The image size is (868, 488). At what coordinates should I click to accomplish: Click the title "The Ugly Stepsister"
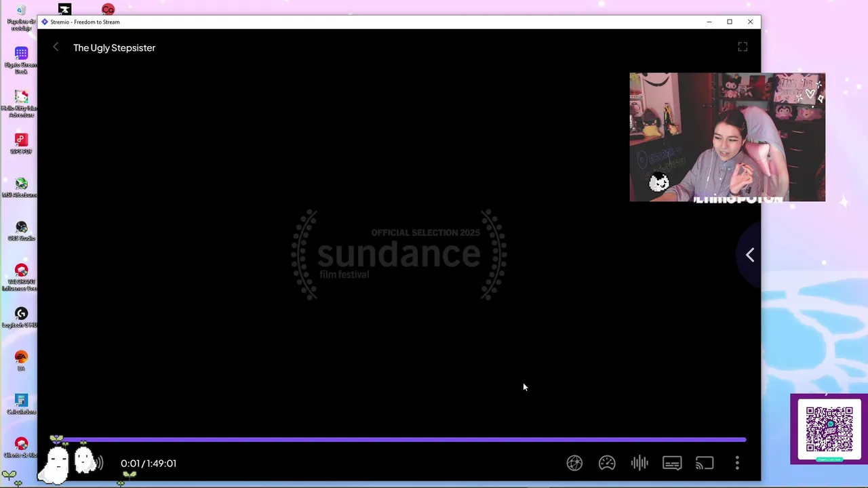pyautogui.click(x=114, y=47)
